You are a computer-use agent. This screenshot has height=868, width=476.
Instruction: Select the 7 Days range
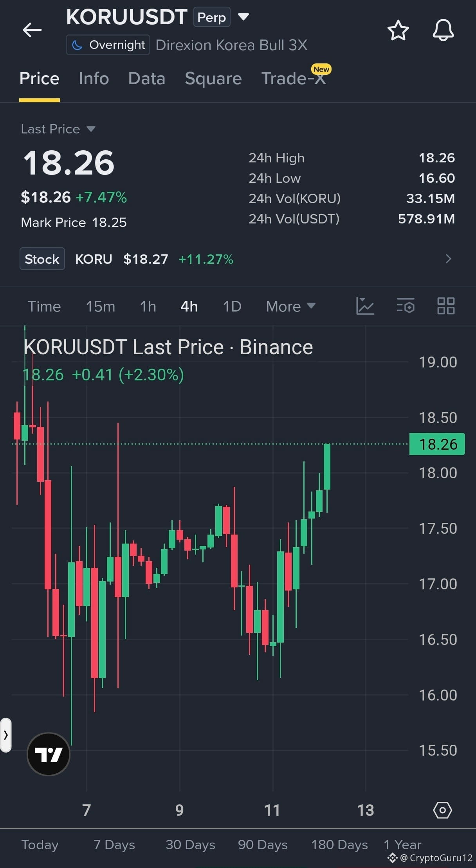pos(114,845)
